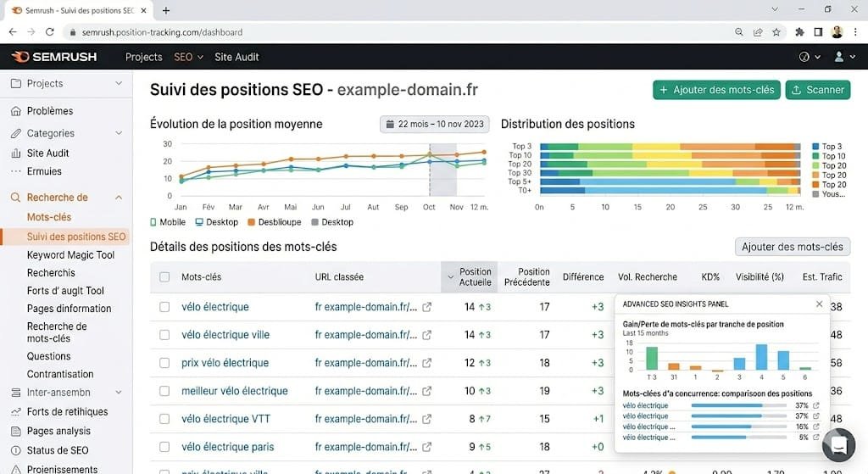Screen dimensions: 868x474
Task: Open Site Audit in top navigation
Action: point(236,57)
